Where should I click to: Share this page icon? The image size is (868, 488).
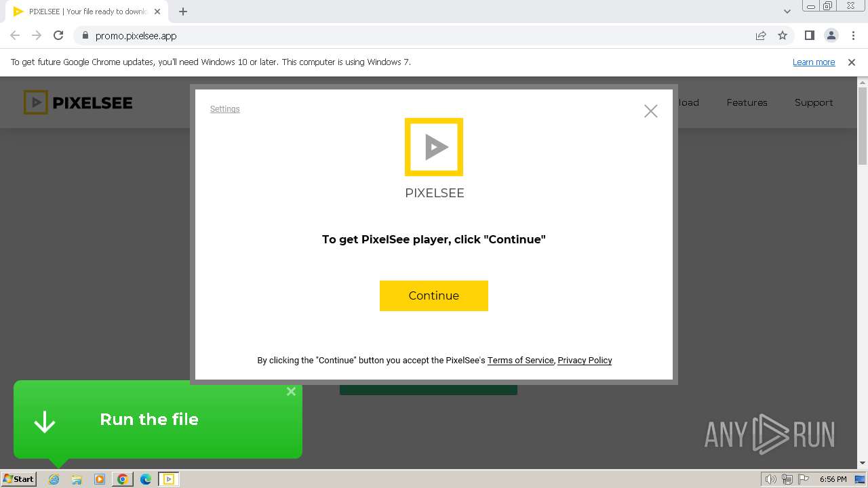761,36
